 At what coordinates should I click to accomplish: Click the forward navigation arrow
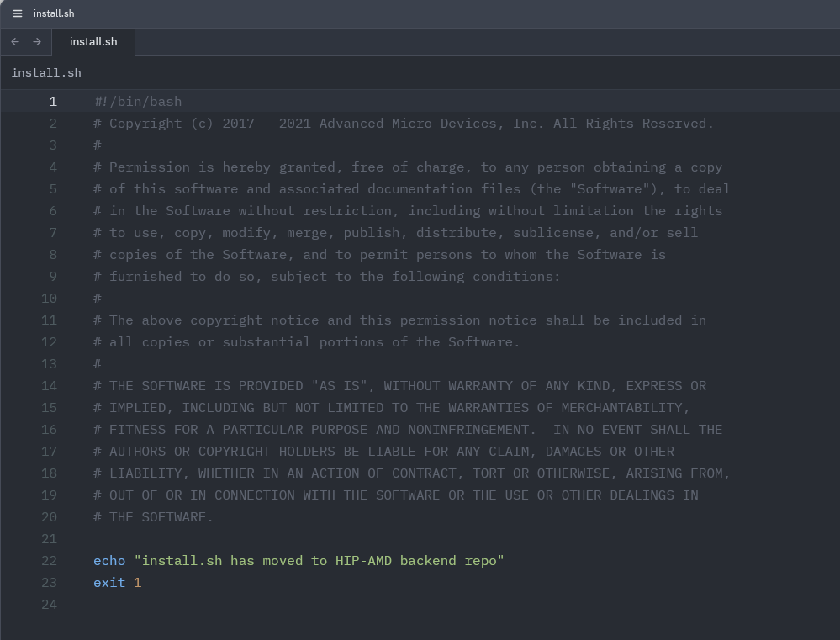(x=37, y=41)
